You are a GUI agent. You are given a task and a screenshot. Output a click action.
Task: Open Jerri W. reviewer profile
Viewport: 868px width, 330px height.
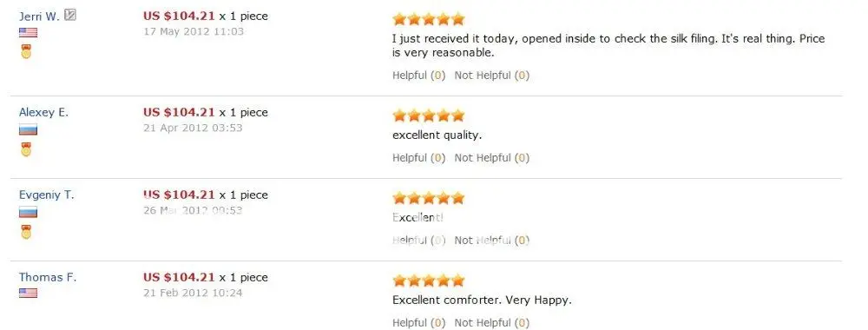coord(39,16)
